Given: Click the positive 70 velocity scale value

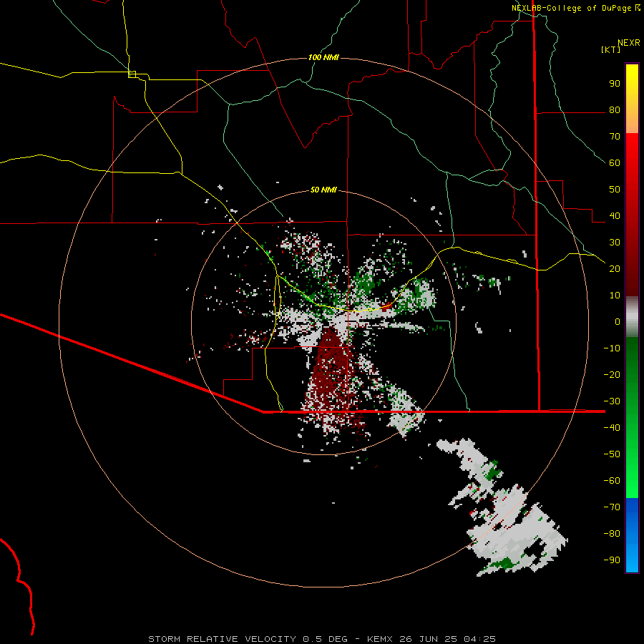Looking at the screenshot, I should pyautogui.click(x=615, y=137).
